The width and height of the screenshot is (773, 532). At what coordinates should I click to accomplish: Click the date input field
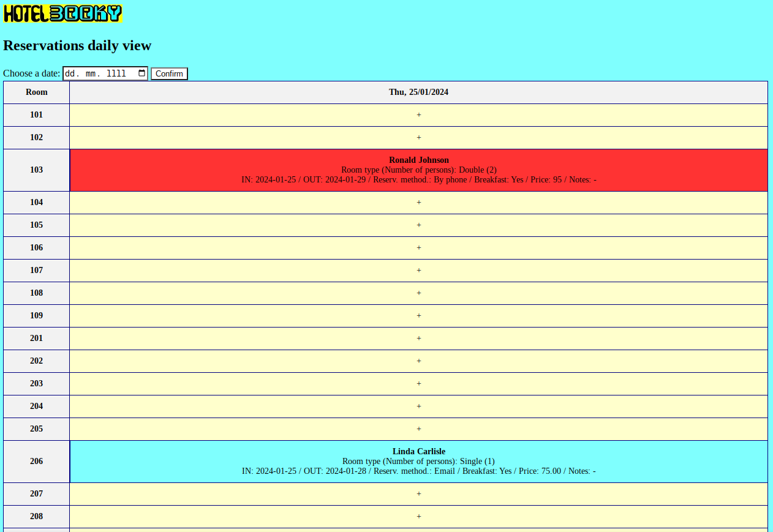(98, 73)
